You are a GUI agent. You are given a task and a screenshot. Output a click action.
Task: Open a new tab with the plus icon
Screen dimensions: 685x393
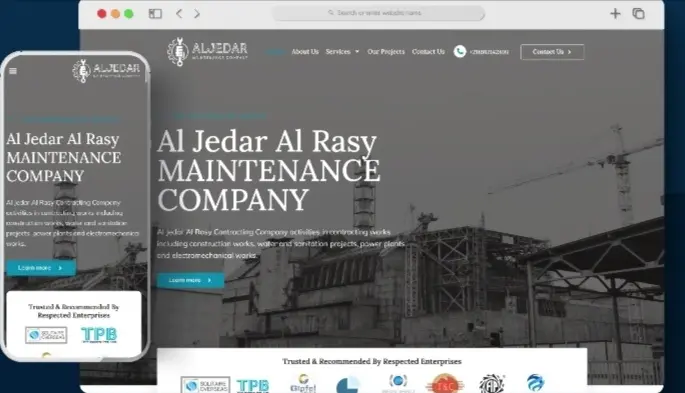pyautogui.click(x=615, y=14)
